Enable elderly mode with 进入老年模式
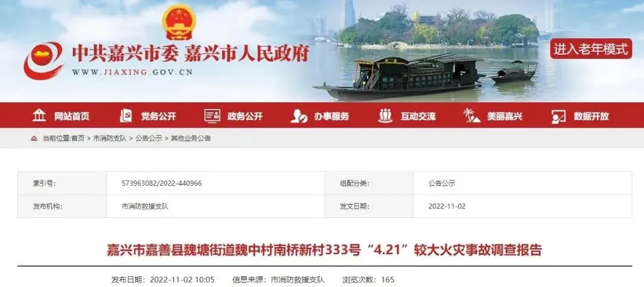This screenshot has height=287, width=644. [591, 49]
